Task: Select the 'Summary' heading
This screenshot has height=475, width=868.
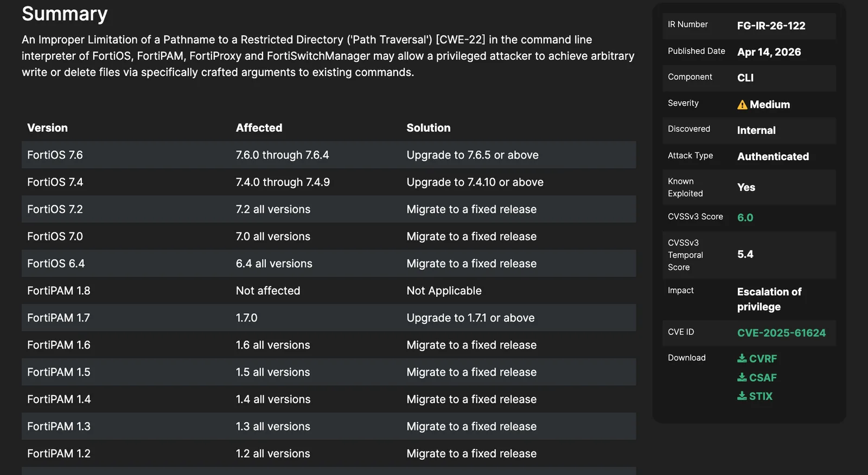Action: click(65, 14)
